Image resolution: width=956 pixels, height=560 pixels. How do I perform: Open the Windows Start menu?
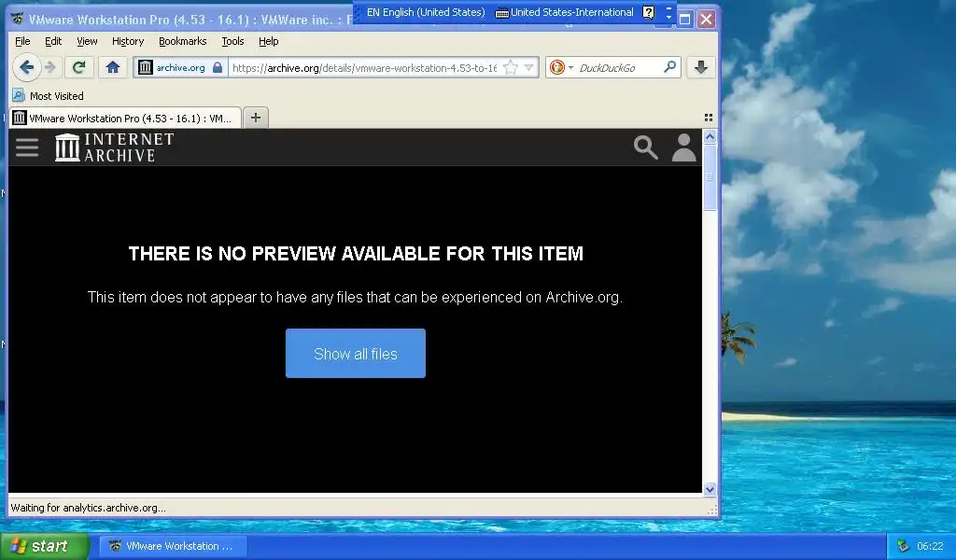(x=45, y=546)
